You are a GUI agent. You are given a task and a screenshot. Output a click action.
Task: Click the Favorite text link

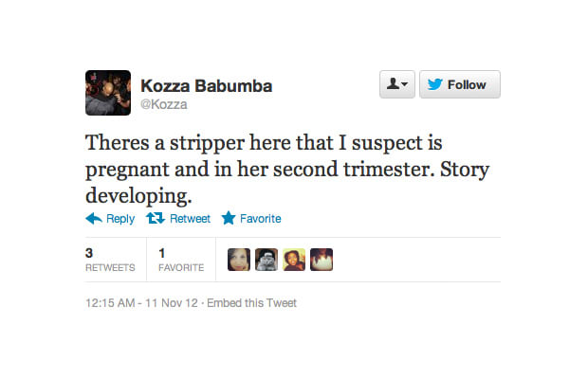tap(261, 219)
